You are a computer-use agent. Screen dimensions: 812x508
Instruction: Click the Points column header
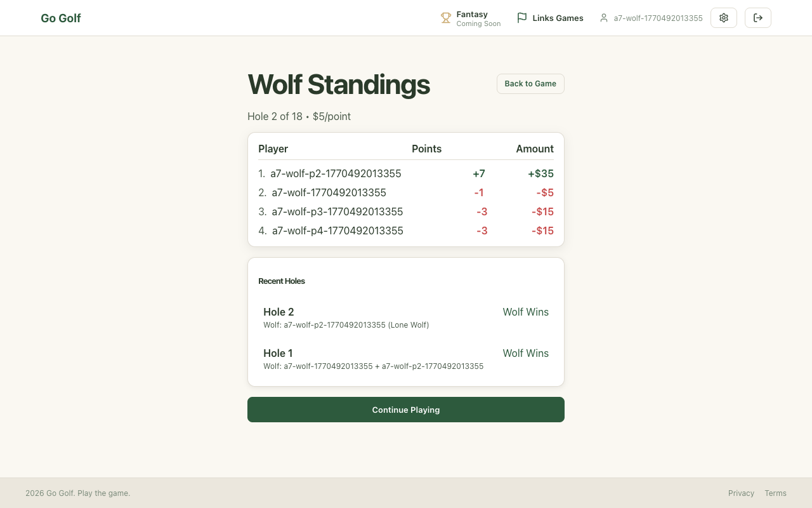click(x=426, y=149)
